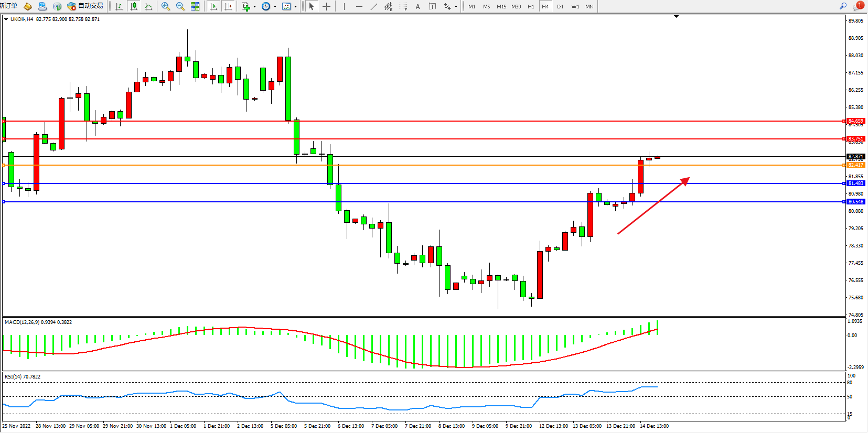Image resolution: width=868 pixels, height=433 pixels.
Task: Switch chart to bar chart mode
Action: 119,6
